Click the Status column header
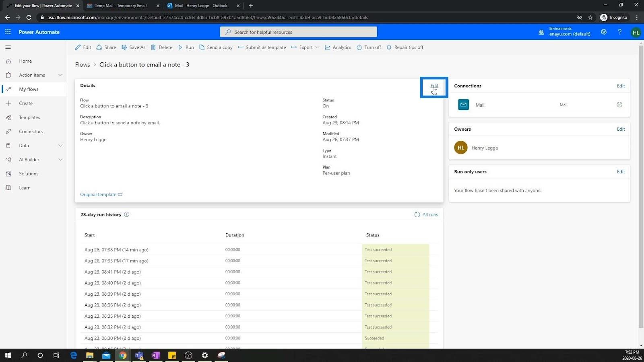 pos(373,235)
